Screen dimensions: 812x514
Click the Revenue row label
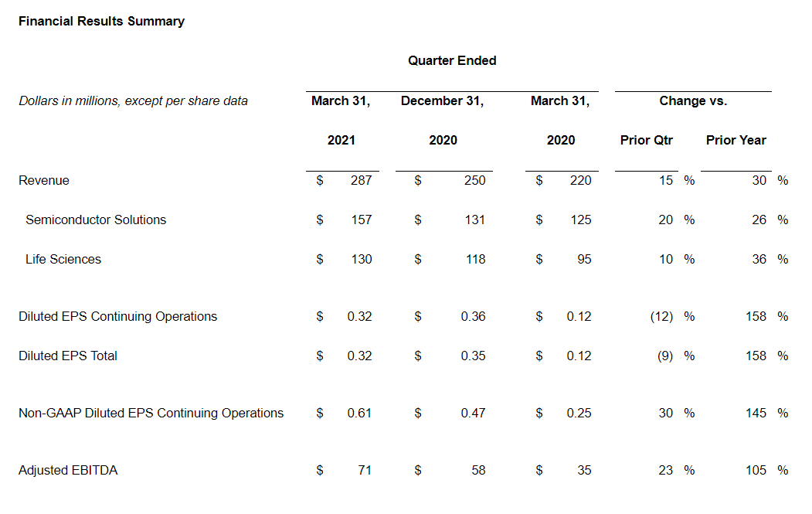[x=44, y=180]
